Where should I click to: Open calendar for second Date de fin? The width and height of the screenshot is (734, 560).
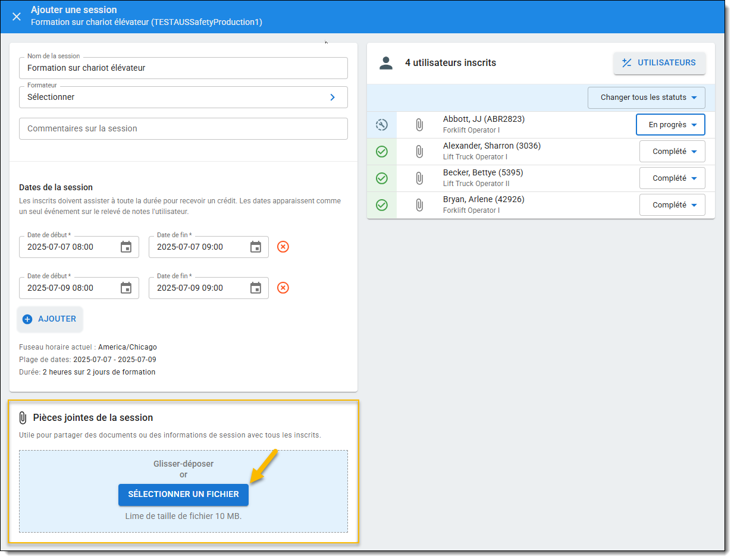click(x=256, y=288)
